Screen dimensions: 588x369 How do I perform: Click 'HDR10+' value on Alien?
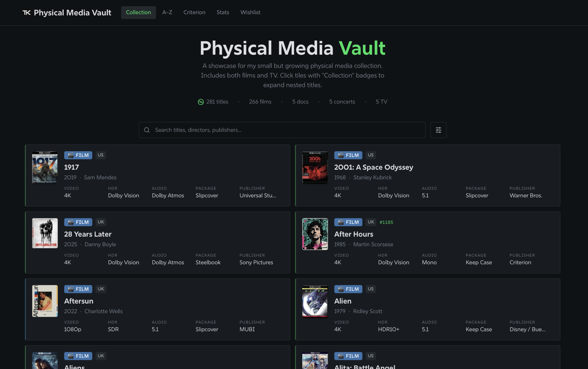click(x=389, y=329)
